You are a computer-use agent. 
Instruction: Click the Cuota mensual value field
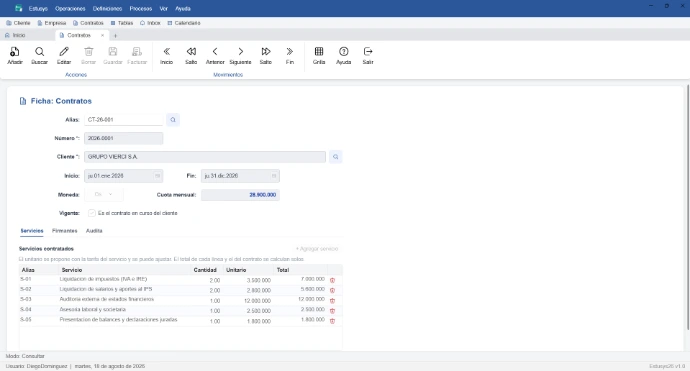click(x=240, y=195)
